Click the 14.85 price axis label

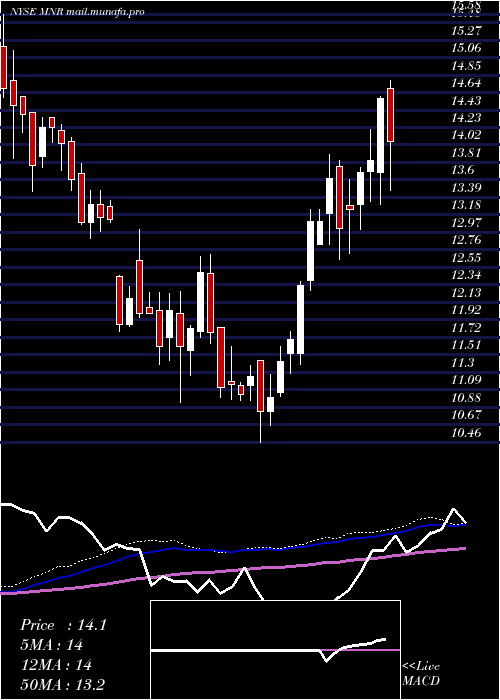pyautogui.click(x=467, y=66)
